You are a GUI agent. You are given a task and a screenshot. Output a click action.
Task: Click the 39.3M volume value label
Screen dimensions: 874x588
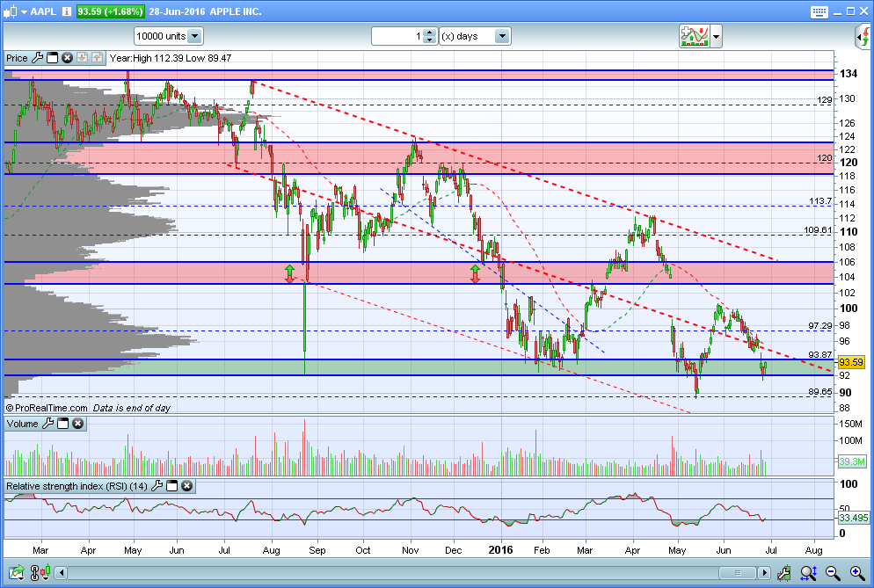(852, 461)
